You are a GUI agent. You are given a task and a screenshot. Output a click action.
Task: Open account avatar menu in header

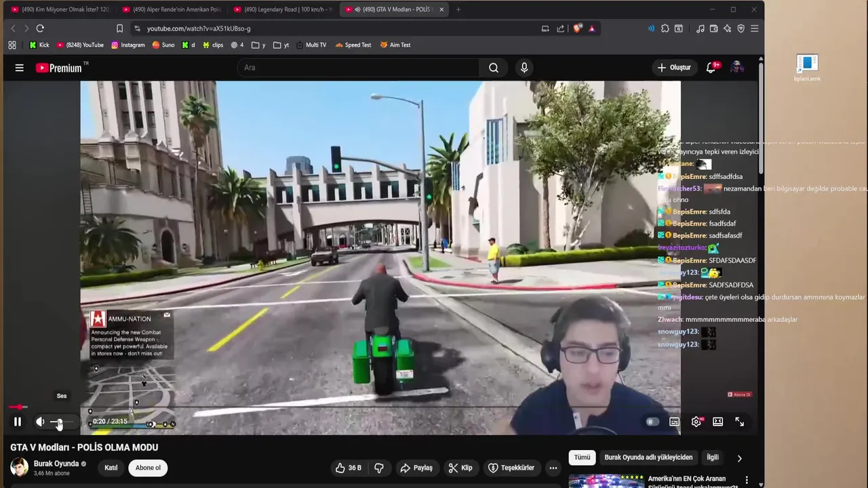click(x=737, y=68)
